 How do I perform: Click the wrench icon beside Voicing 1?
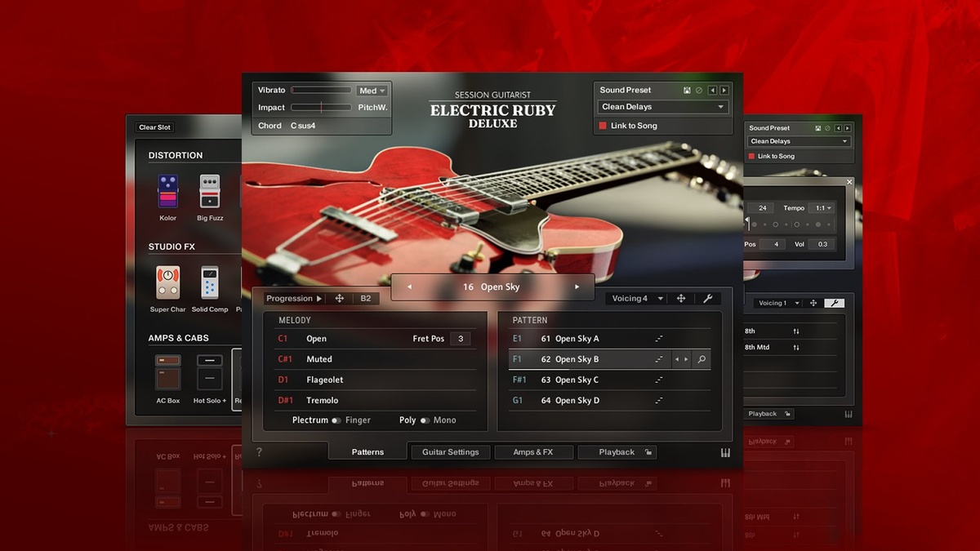click(x=834, y=303)
